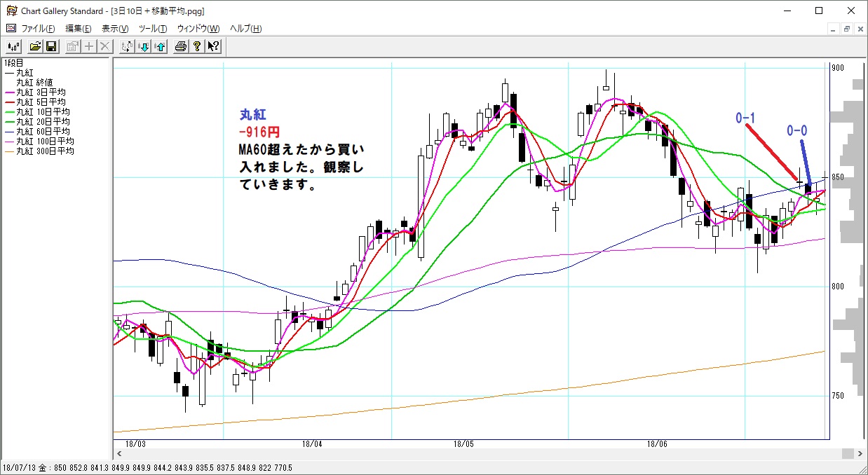Click the yellow question mark help icon
This screenshot has height=475, width=868.
click(197, 46)
